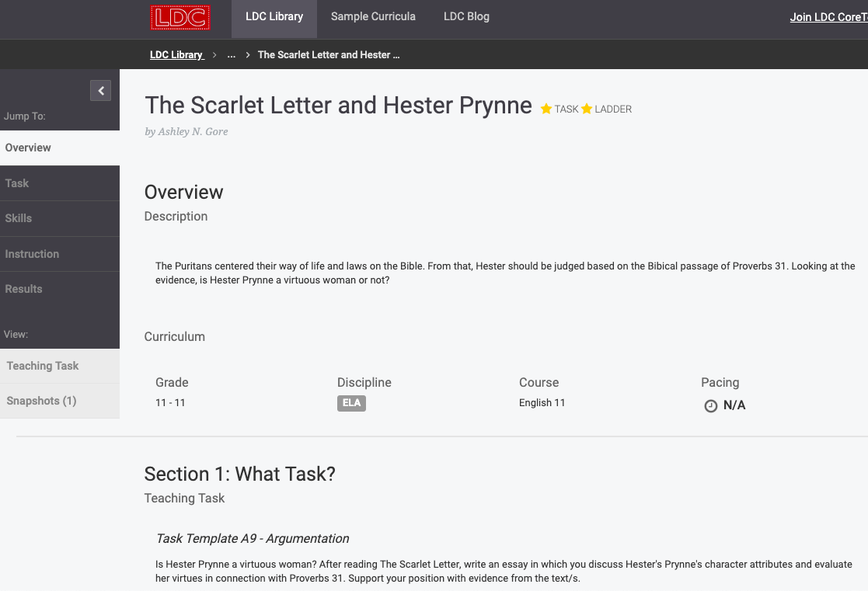Switch to the LDC Library tab

pos(274,16)
